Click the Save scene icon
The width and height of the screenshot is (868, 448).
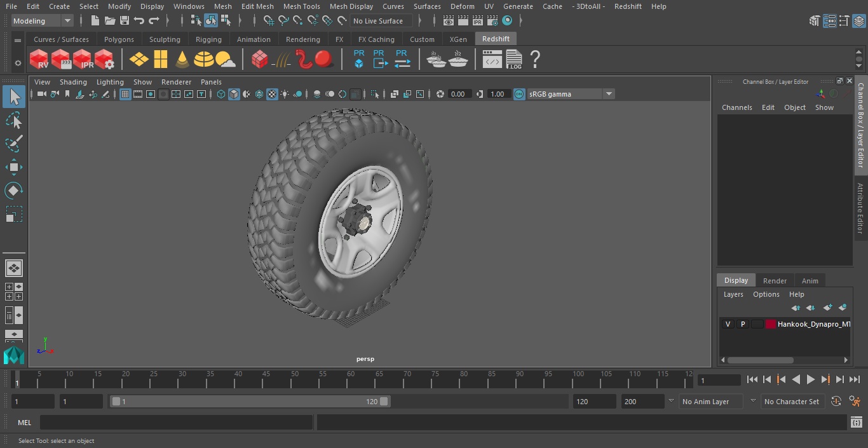(x=125, y=21)
